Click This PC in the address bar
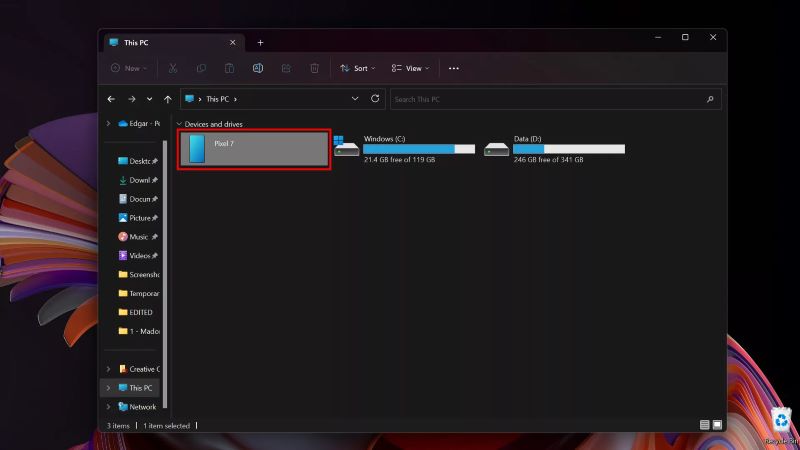 point(218,99)
